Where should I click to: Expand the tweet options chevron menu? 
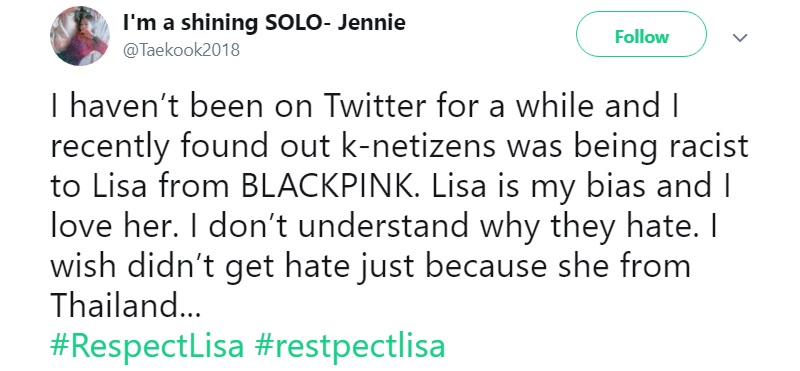[739, 38]
